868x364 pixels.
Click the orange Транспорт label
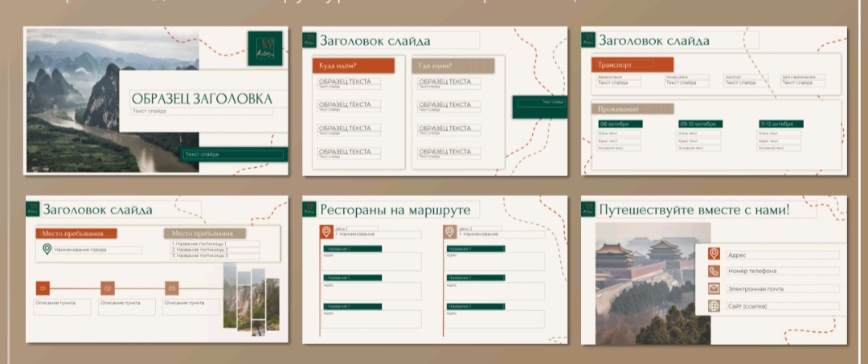click(633, 65)
